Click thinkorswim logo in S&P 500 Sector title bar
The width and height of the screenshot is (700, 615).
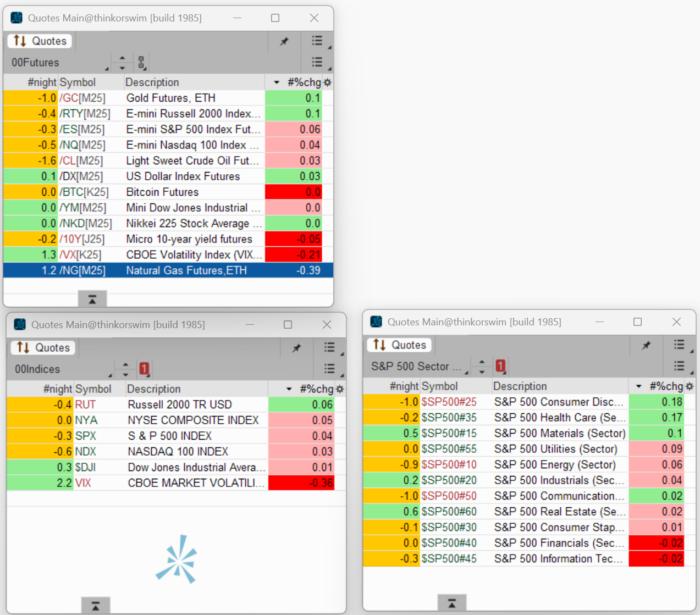(376, 322)
